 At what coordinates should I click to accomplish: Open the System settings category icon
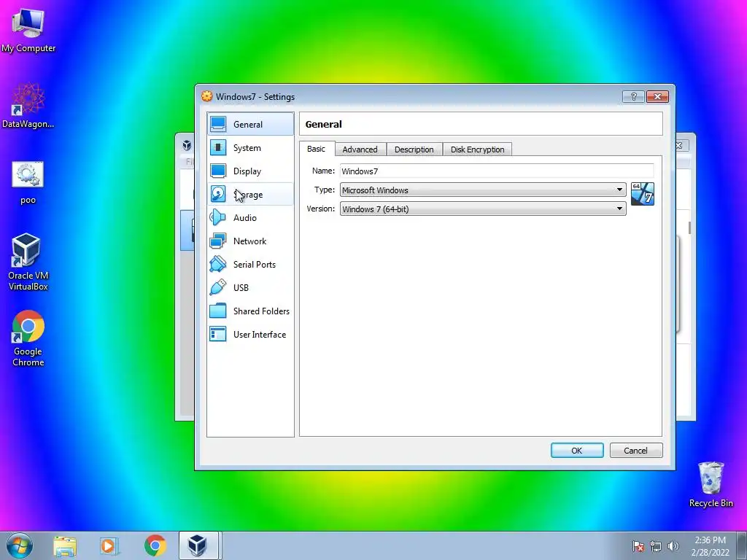[218, 147]
